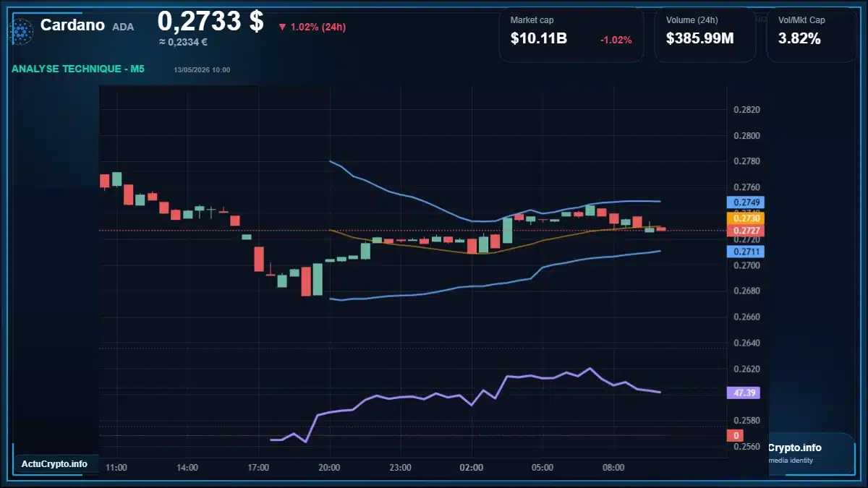Click the Cardano coin name
The width and height of the screenshot is (868, 488).
[72, 25]
